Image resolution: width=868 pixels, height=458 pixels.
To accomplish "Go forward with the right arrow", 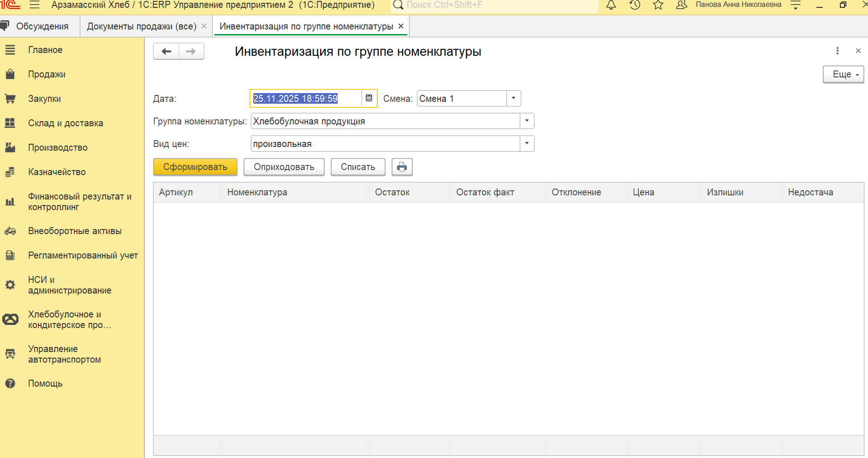I will pyautogui.click(x=191, y=51).
